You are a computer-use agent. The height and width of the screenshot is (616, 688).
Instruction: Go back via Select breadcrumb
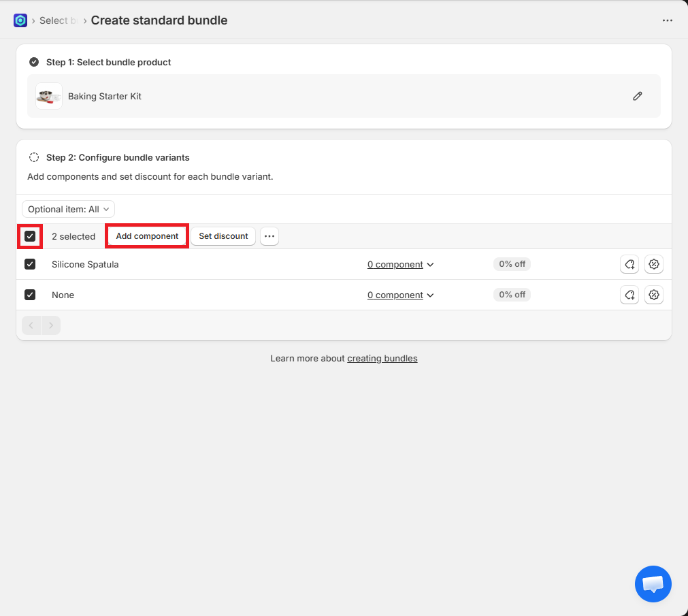(53, 20)
